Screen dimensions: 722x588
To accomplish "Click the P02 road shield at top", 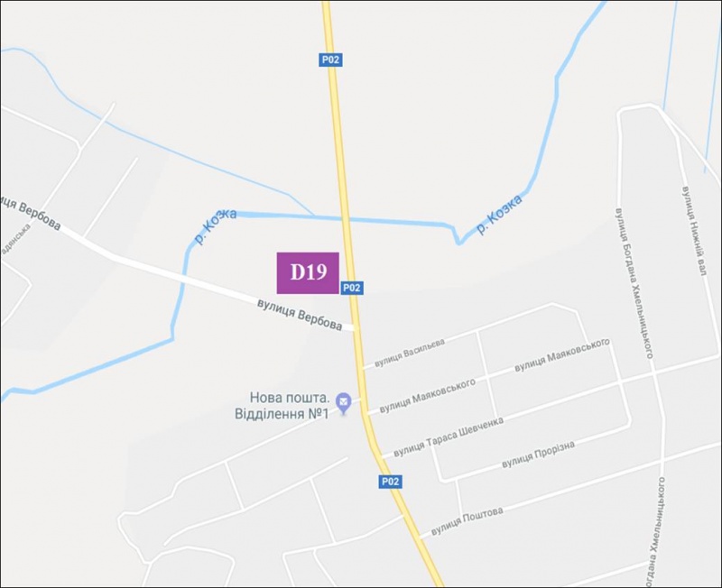I will [x=330, y=60].
